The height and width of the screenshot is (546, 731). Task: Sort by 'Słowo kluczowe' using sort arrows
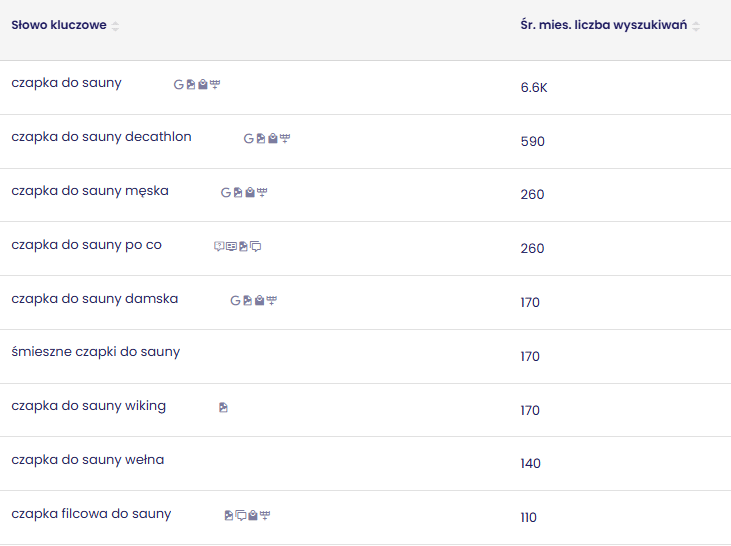click(x=115, y=26)
